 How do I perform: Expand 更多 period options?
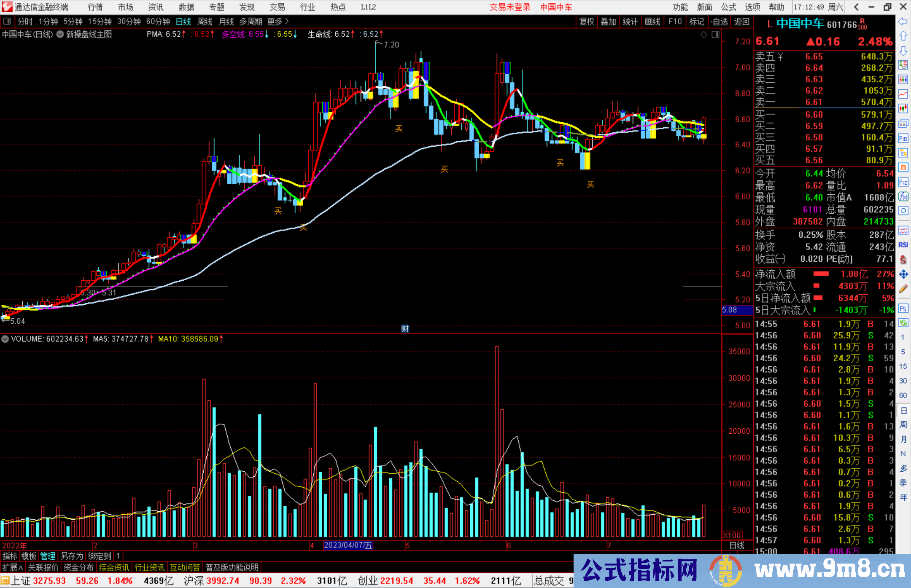click(x=278, y=21)
